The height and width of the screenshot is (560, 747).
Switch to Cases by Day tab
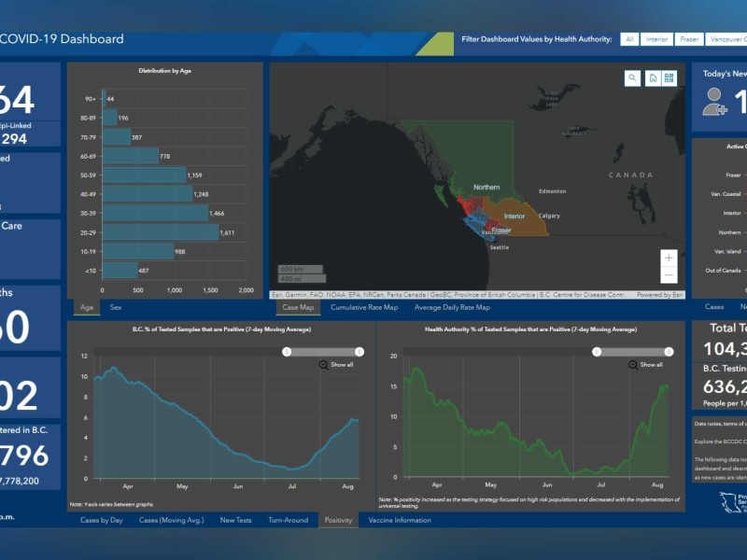[102, 520]
